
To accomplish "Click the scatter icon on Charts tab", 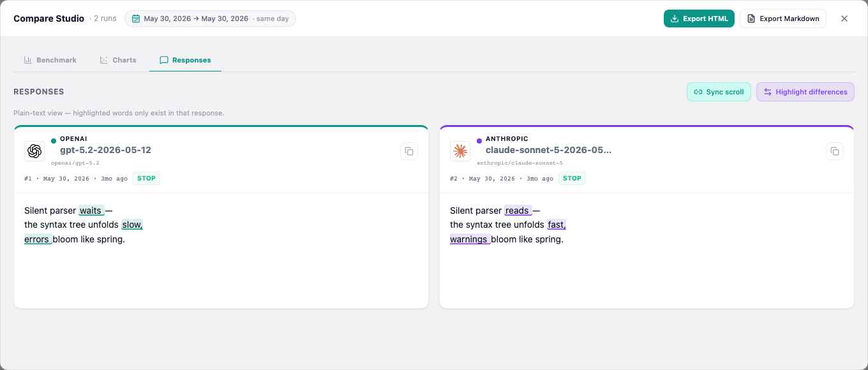I will (x=104, y=60).
